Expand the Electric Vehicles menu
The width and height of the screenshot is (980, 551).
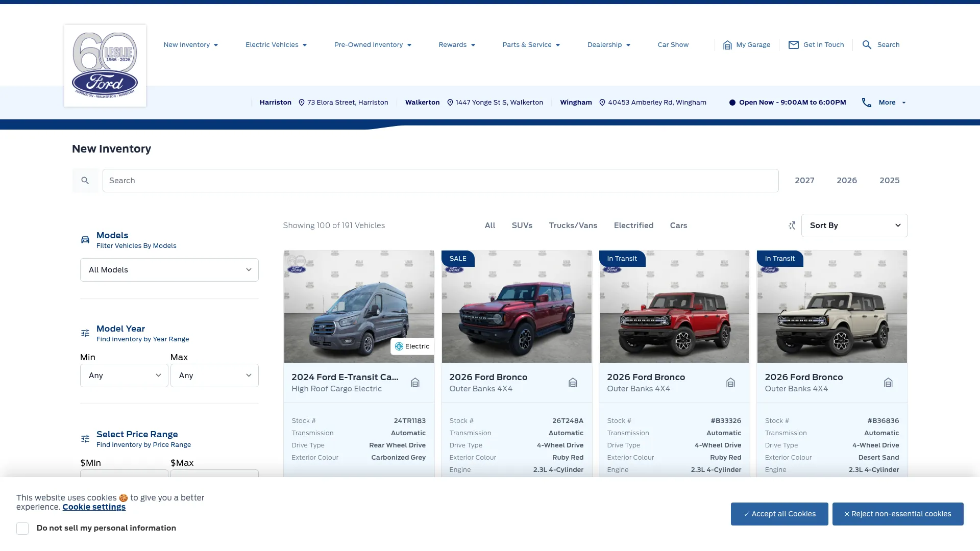[276, 45]
